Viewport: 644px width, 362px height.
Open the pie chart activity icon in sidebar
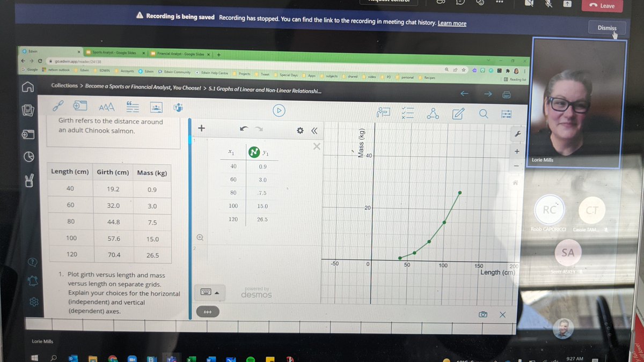point(30,157)
